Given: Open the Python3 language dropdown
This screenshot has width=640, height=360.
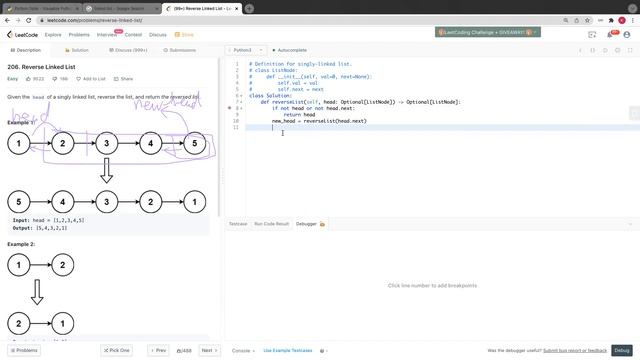Looking at the screenshot, I should pos(246,50).
